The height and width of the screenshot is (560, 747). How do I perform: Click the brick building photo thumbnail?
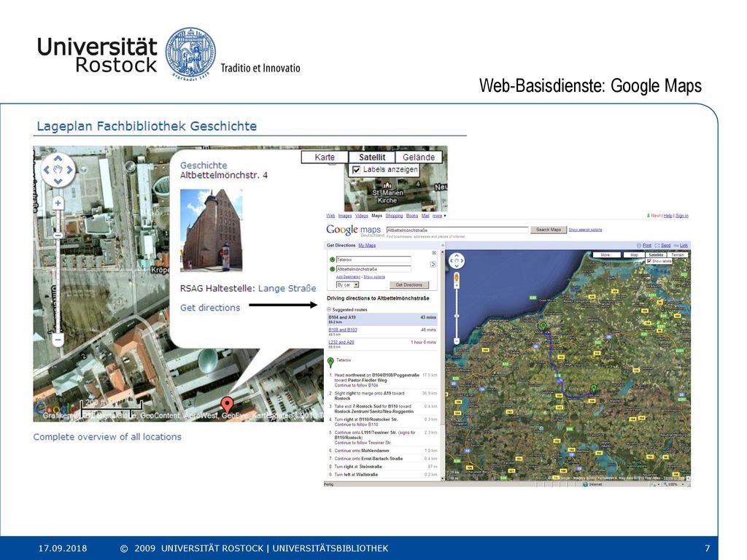click(211, 230)
